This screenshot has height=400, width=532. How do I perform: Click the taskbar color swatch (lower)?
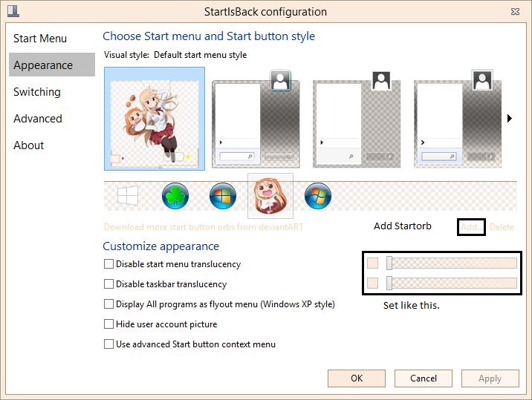click(x=372, y=283)
